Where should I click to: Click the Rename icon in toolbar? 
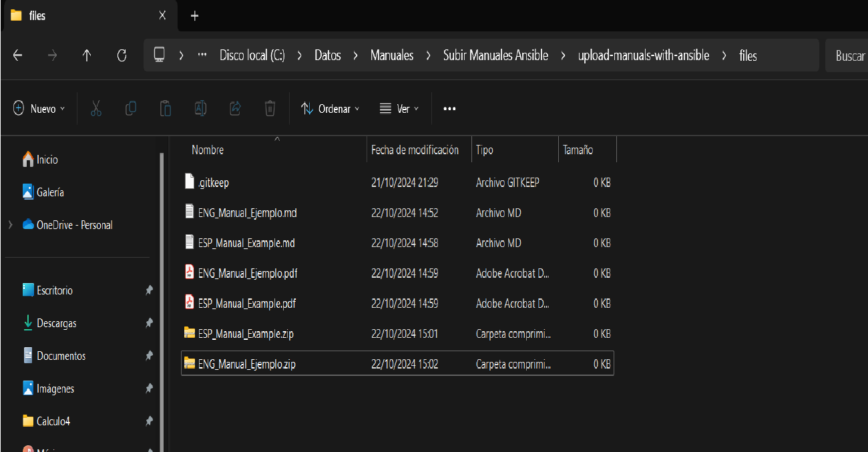point(200,108)
